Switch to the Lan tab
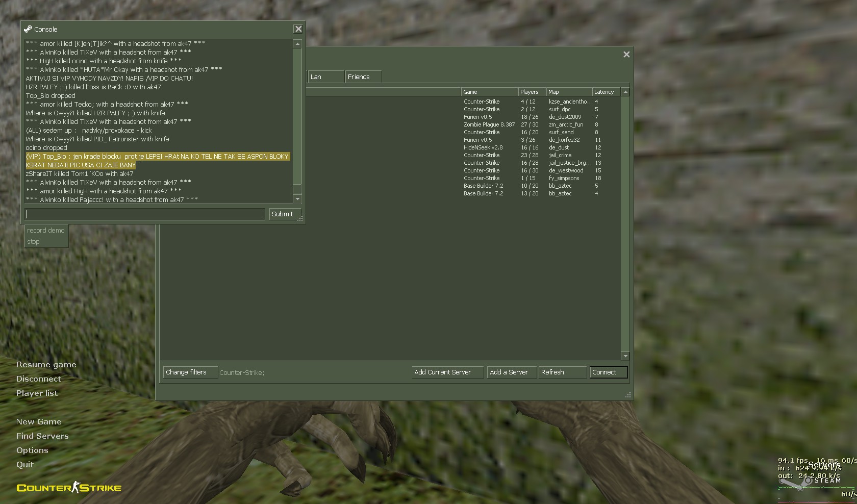This screenshot has width=857, height=504. 326,77
